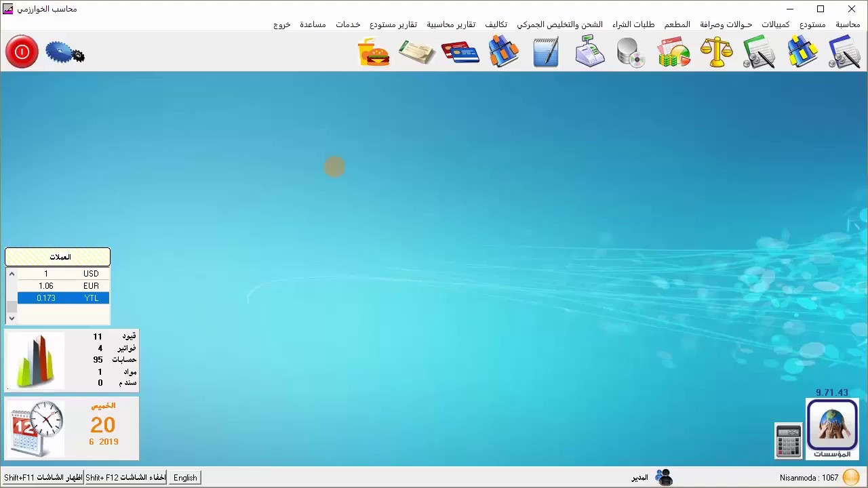Open the database disc toolbar icon
This screenshot has height=488, width=868.
click(631, 52)
